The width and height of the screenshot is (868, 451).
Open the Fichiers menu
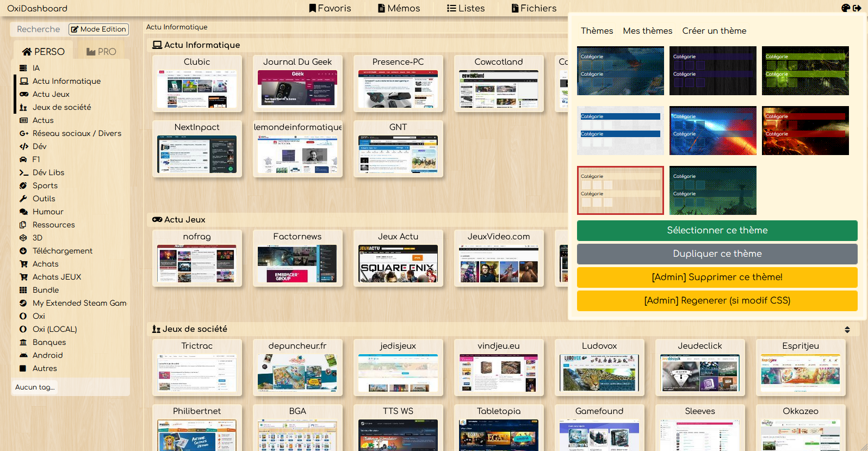(x=534, y=8)
